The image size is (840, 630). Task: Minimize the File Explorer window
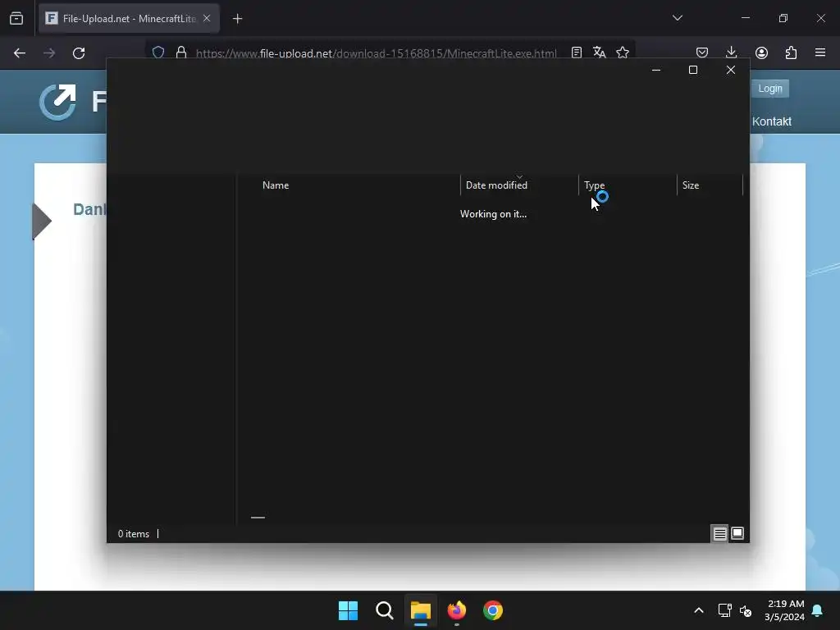[656, 71]
